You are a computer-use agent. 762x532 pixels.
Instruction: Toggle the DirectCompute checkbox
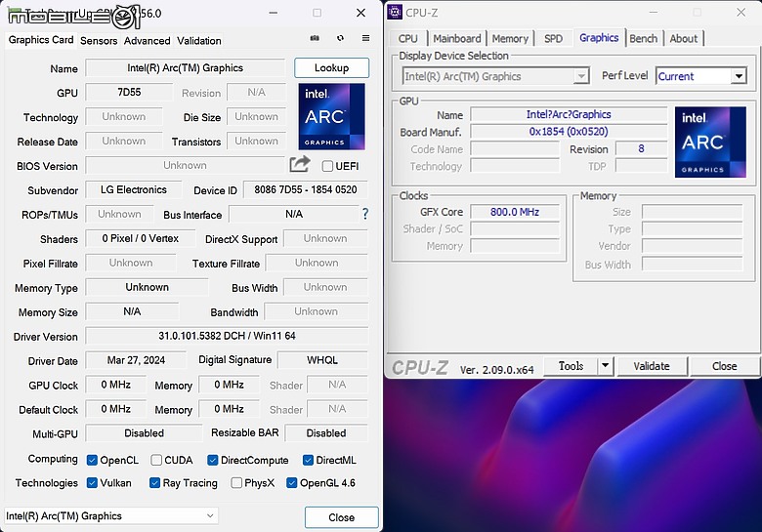tap(212, 460)
